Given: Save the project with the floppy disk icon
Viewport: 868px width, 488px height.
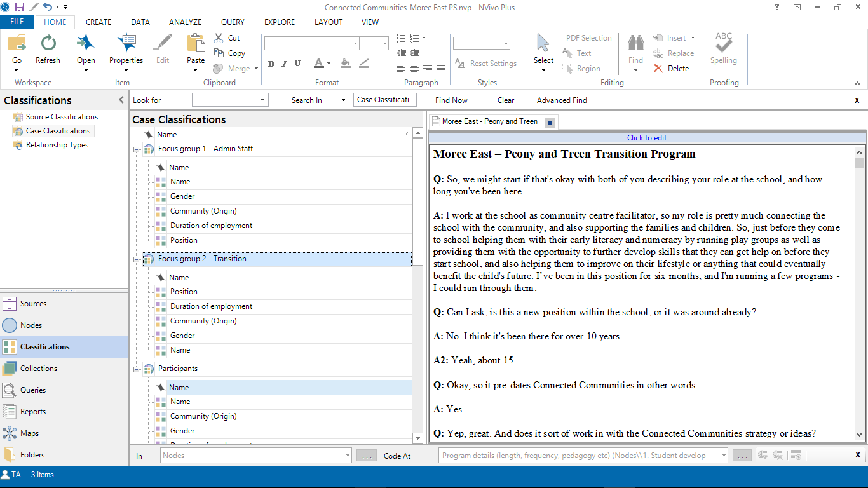Looking at the screenshot, I should [20, 7].
